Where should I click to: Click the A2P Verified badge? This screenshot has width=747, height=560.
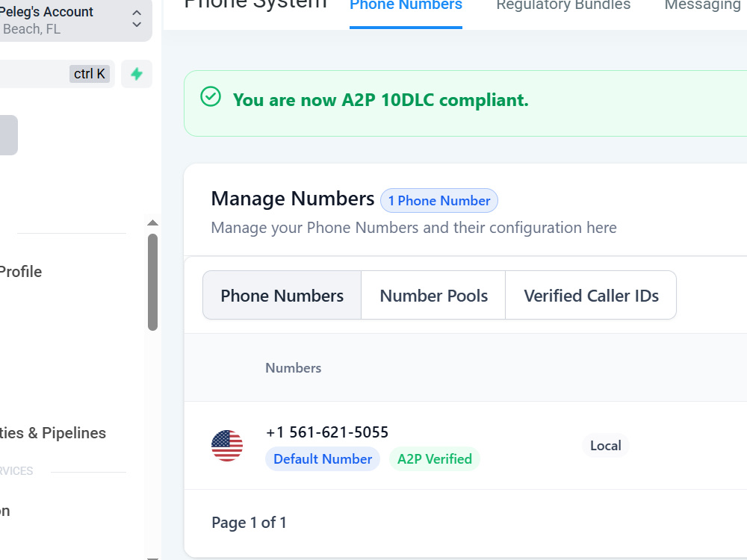tap(435, 459)
